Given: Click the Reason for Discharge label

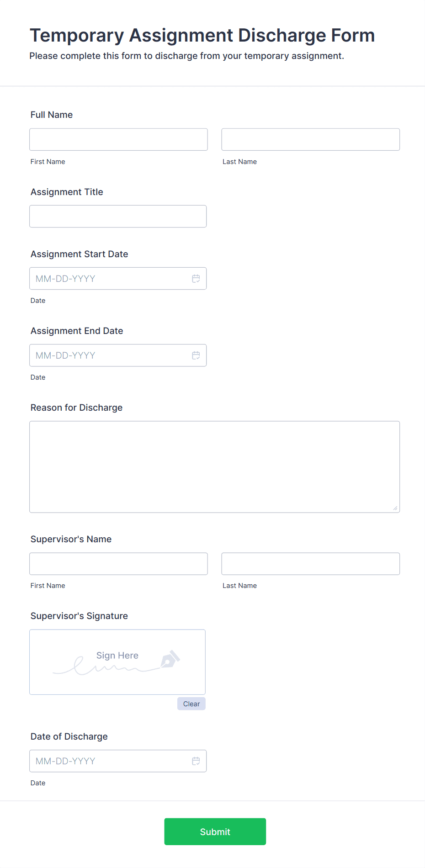Looking at the screenshot, I should (77, 408).
